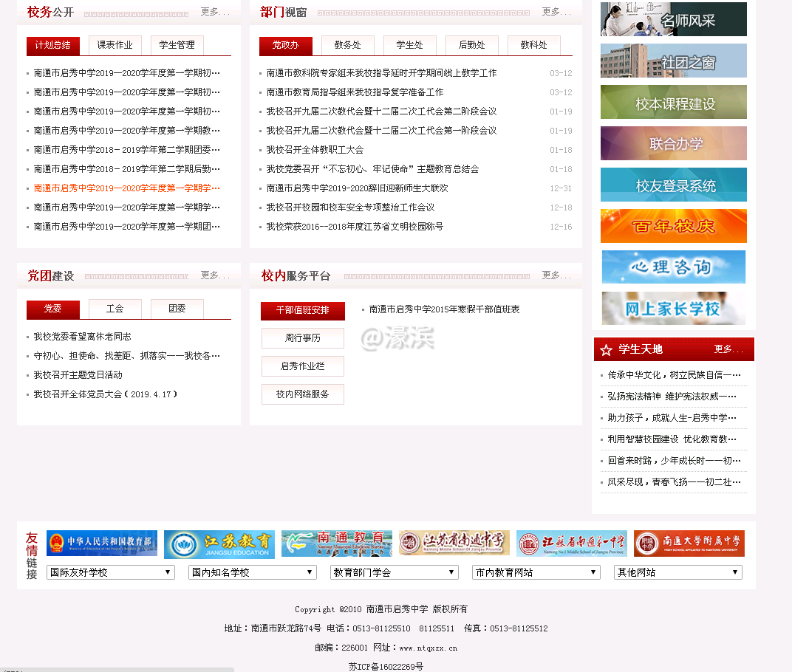Screen dimensions: 792x672
Task: Open the 校本课程建设 banner
Action: [x=673, y=102]
